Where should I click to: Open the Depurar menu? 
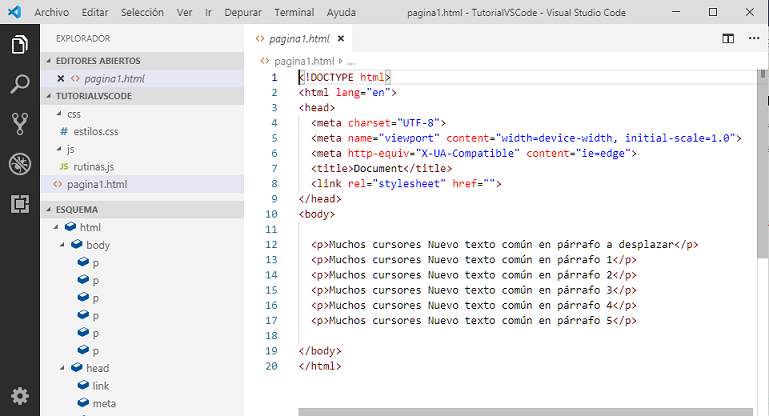[243, 12]
